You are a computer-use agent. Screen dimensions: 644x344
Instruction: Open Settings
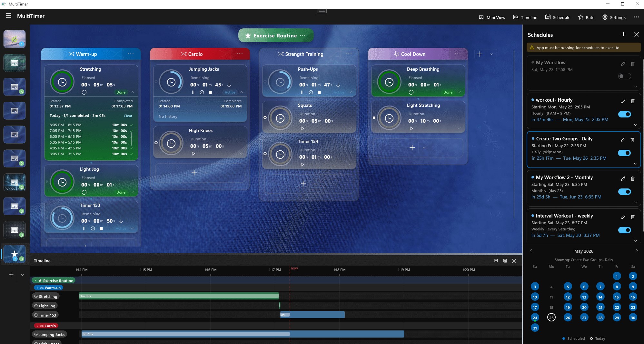click(x=614, y=17)
